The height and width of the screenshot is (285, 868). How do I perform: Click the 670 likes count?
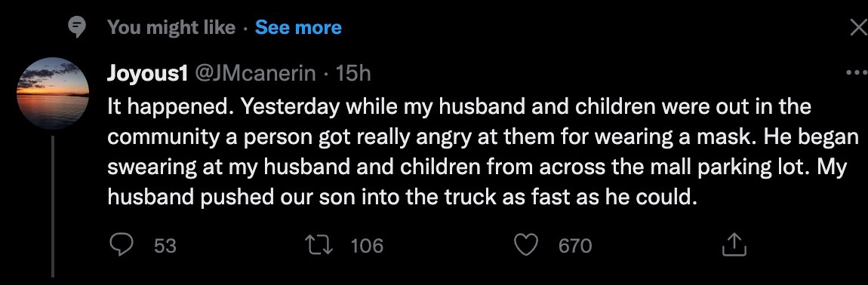click(575, 245)
